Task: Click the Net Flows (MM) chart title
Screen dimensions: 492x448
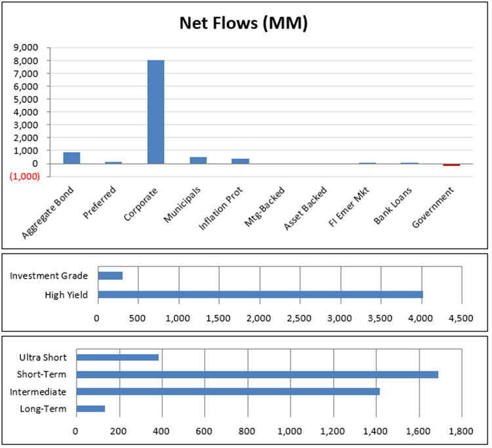Action: [244, 24]
